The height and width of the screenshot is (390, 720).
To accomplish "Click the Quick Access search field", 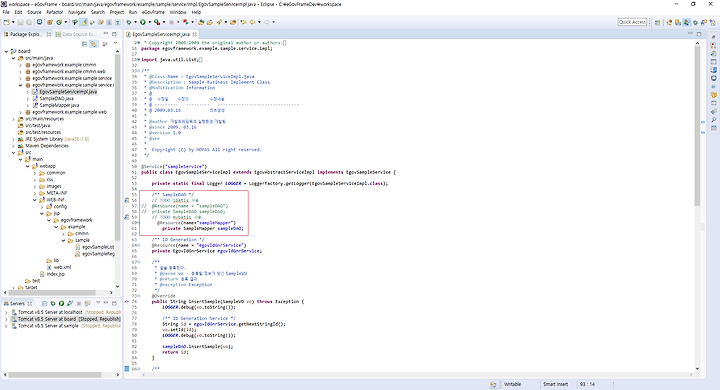I will pyautogui.click(x=632, y=22).
